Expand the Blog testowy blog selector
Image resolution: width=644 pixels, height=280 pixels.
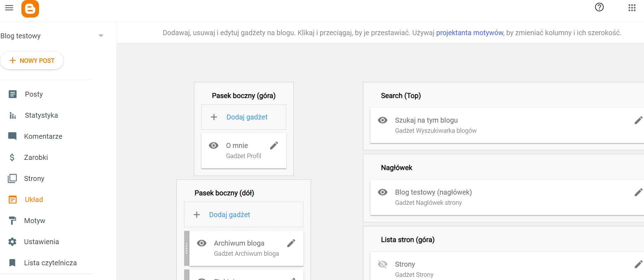(x=101, y=35)
